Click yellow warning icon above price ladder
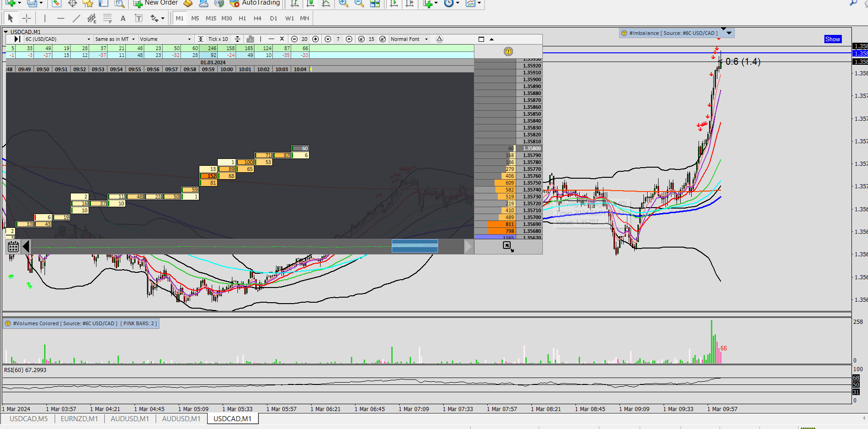Image resolution: width=868 pixels, height=429 pixels. point(508,51)
